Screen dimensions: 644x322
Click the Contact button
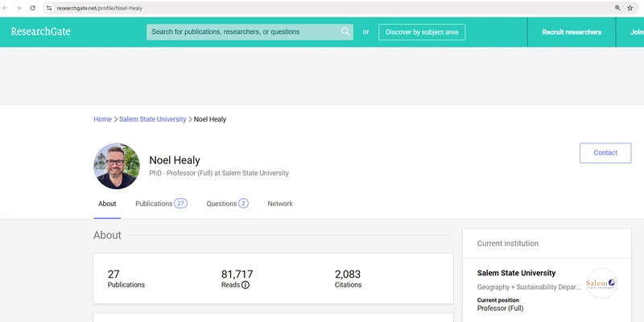click(x=605, y=153)
